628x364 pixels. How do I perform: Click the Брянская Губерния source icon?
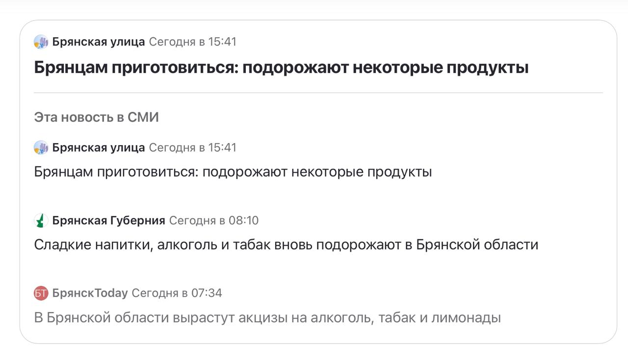coord(41,221)
